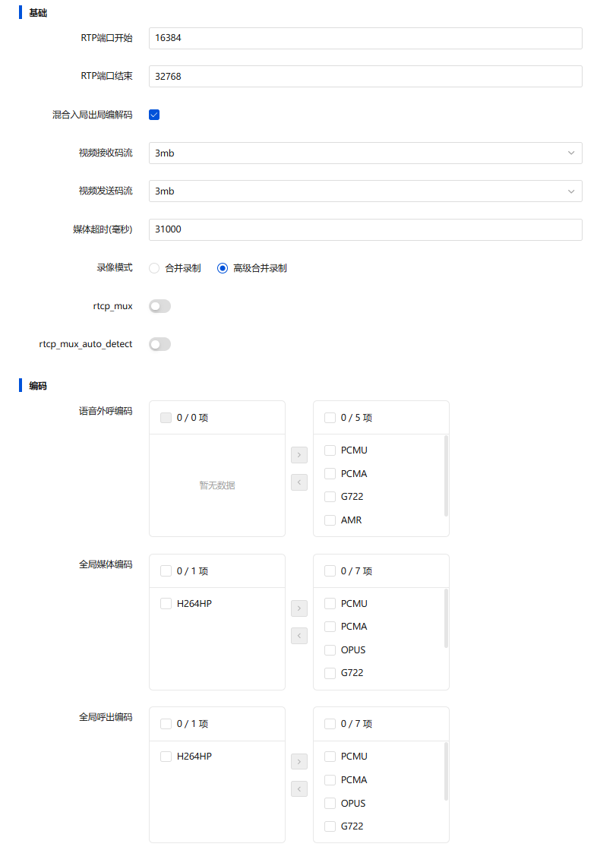Toggle the 混合入局出局编解码 checkbox
Screen dimensions: 616x850
click(x=154, y=115)
